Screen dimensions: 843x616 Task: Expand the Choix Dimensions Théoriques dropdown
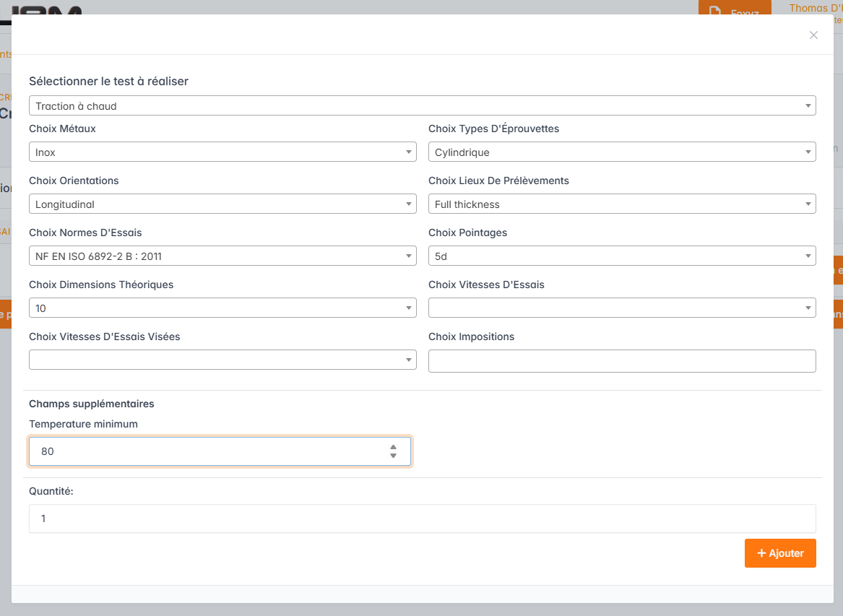click(x=222, y=308)
